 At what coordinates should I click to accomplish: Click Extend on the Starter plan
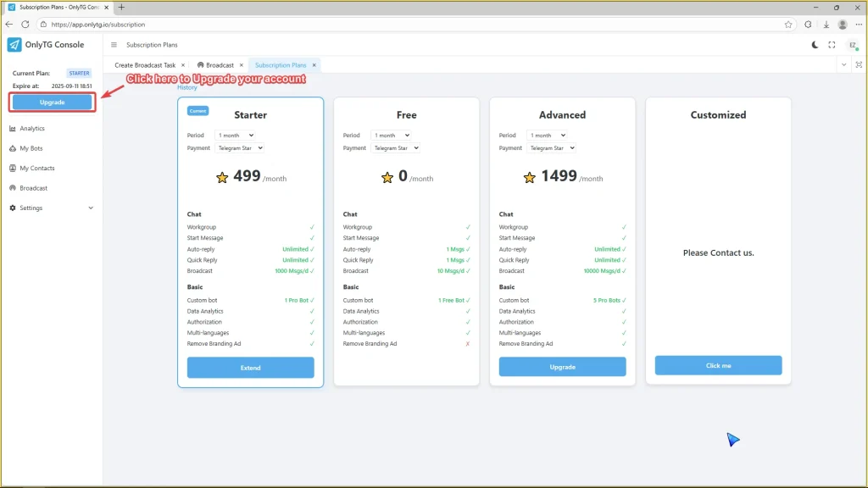tap(250, 368)
